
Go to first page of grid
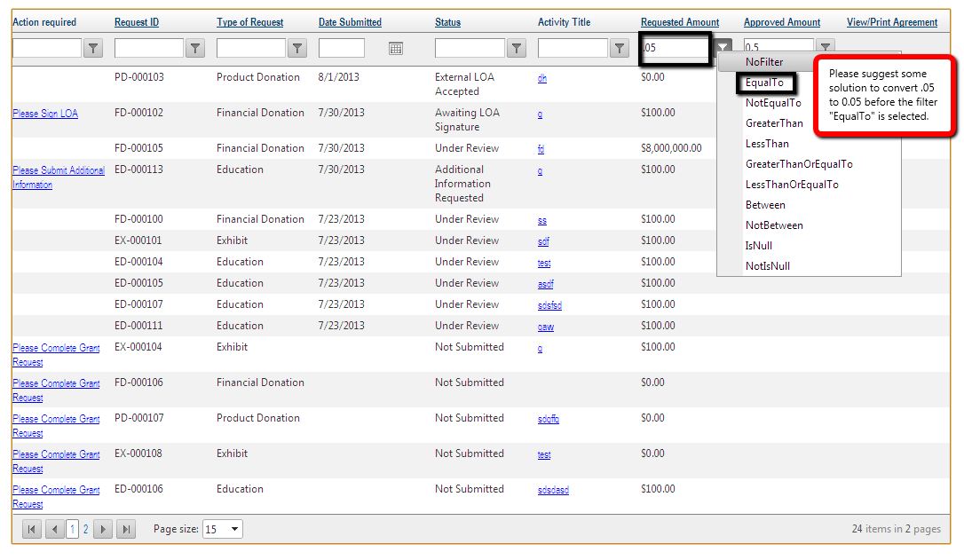click(x=32, y=529)
